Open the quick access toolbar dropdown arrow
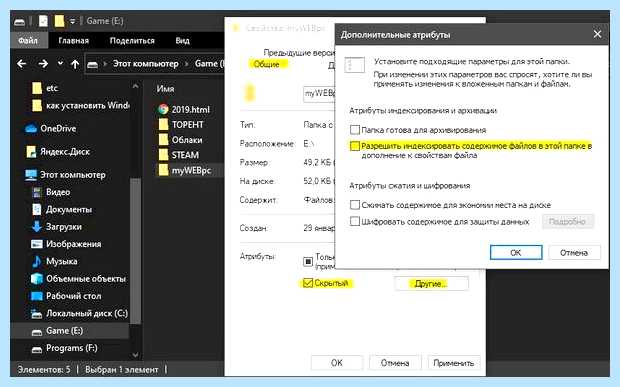620x387 pixels. 72,21
